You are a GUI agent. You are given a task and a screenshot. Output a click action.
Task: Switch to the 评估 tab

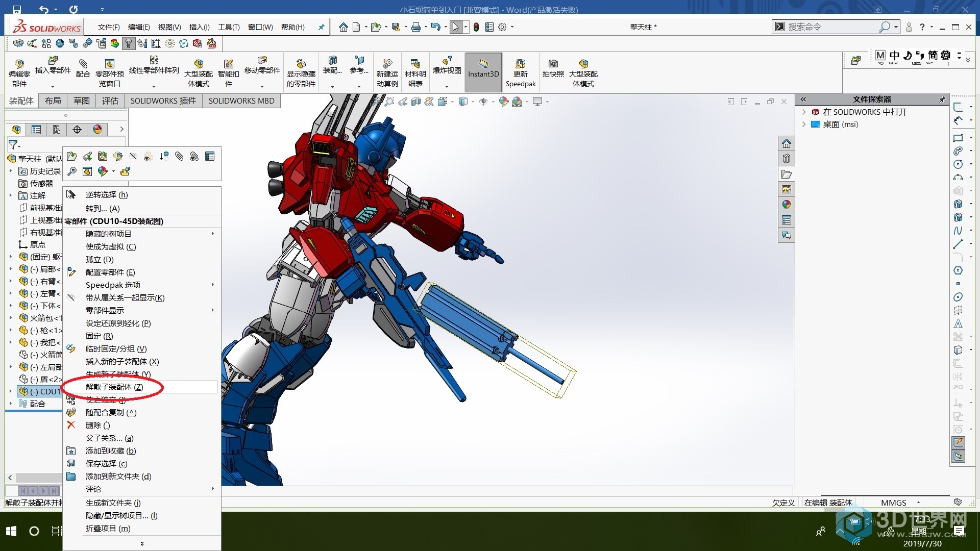coord(110,101)
